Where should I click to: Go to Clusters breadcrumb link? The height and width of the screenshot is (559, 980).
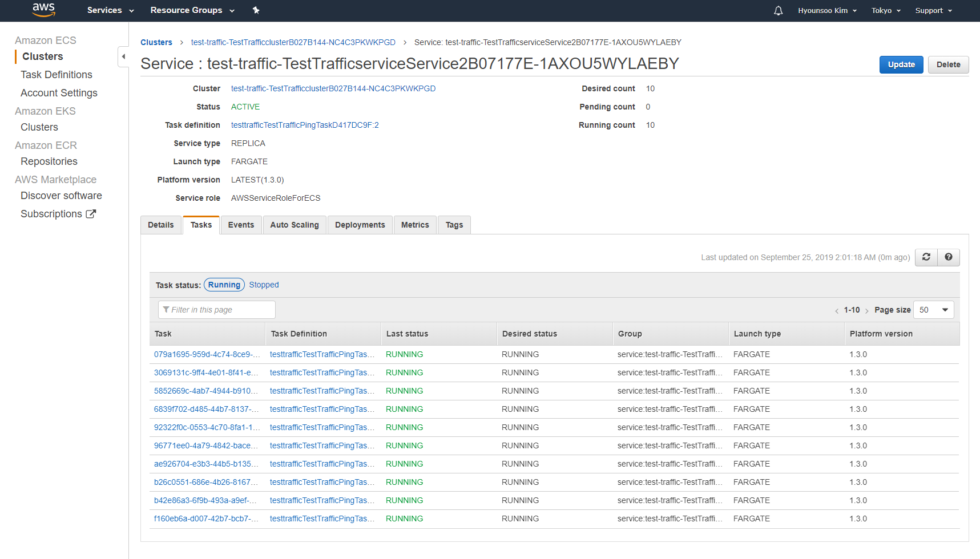point(156,42)
